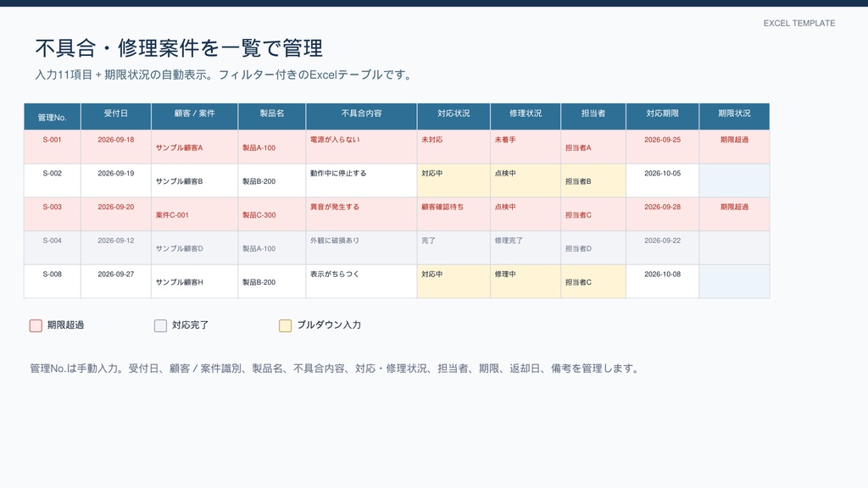
Task: Click the 担当者B cell
Action: (x=593, y=181)
